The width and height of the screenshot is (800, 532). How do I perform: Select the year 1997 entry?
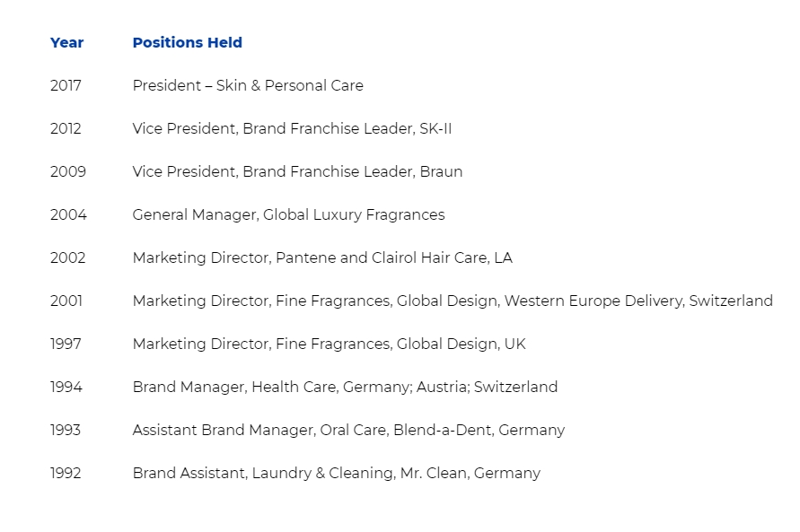(66, 344)
